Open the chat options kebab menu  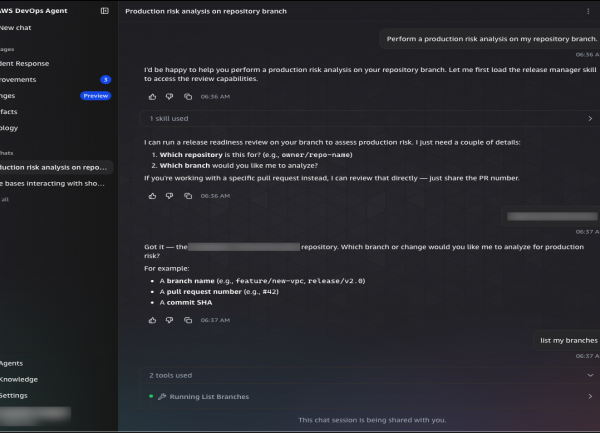tap(588, 11)
